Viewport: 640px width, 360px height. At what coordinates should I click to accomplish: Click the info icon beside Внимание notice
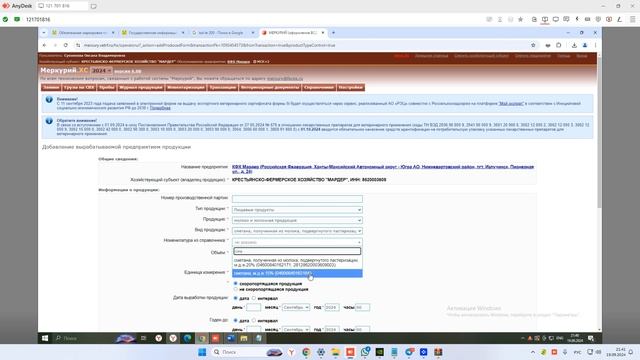tap(49, 100)
